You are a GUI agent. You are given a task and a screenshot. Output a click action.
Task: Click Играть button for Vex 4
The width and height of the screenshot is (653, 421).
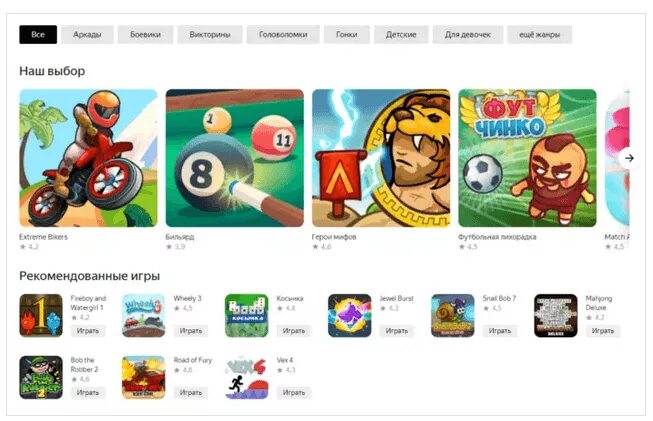tap(294, 392)
